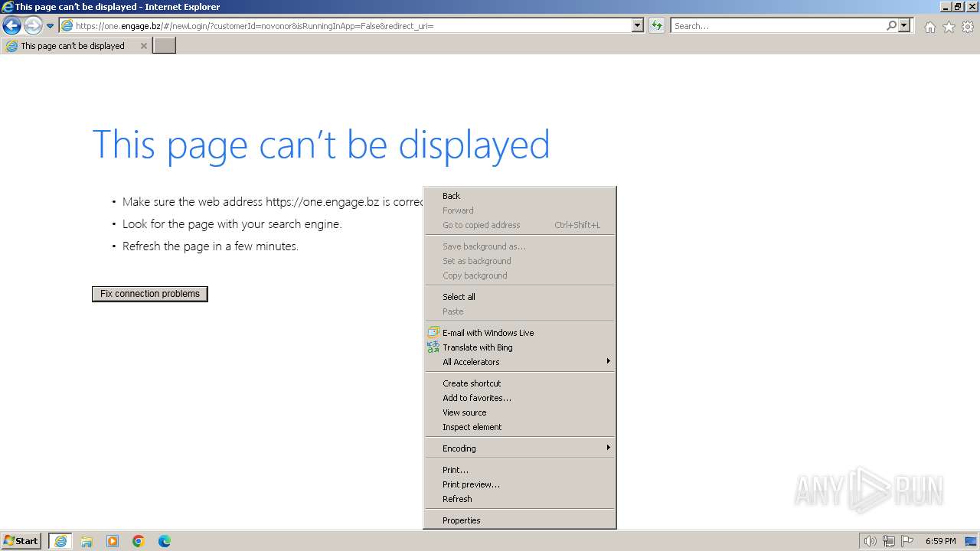This screenshot has width=980, height=551.
Task: Choose Print preview… menu item
Action: click(x=520, y=484)
